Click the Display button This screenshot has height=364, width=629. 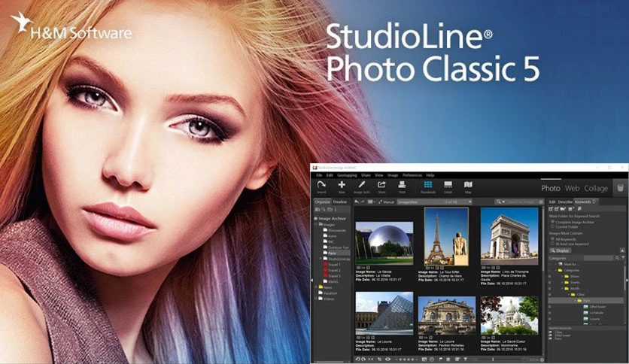point(561,250)
